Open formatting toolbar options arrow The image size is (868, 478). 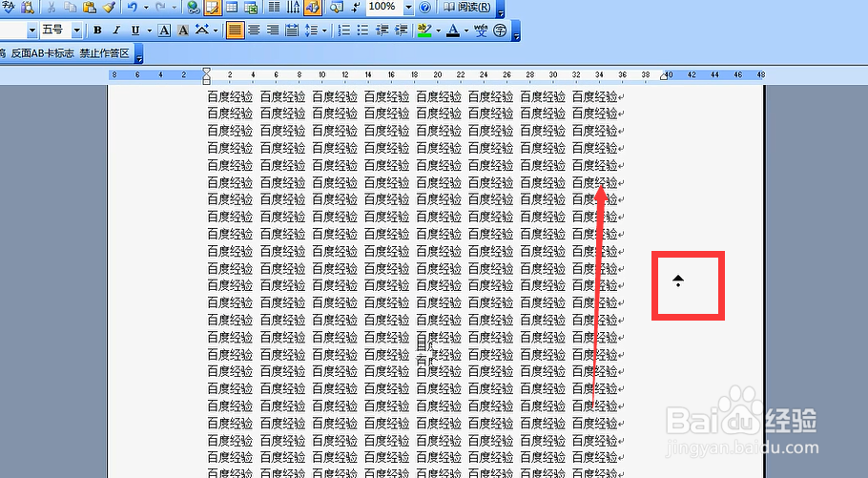[x=515, y=32]
